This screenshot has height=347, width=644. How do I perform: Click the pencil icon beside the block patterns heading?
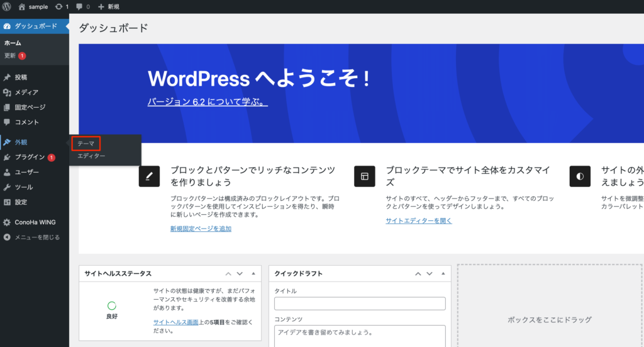tap(149, 176)
